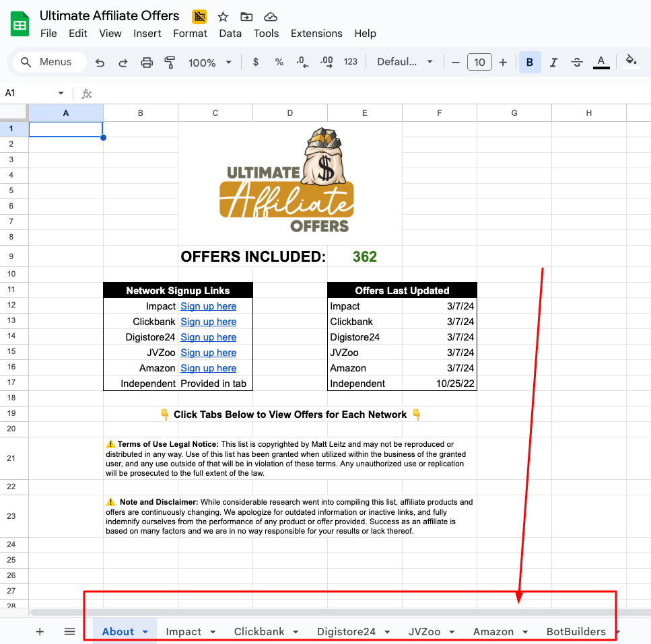Viewport: 651px width, 644px height.
Task: Click the font size field showing 10
Action: 479,62
